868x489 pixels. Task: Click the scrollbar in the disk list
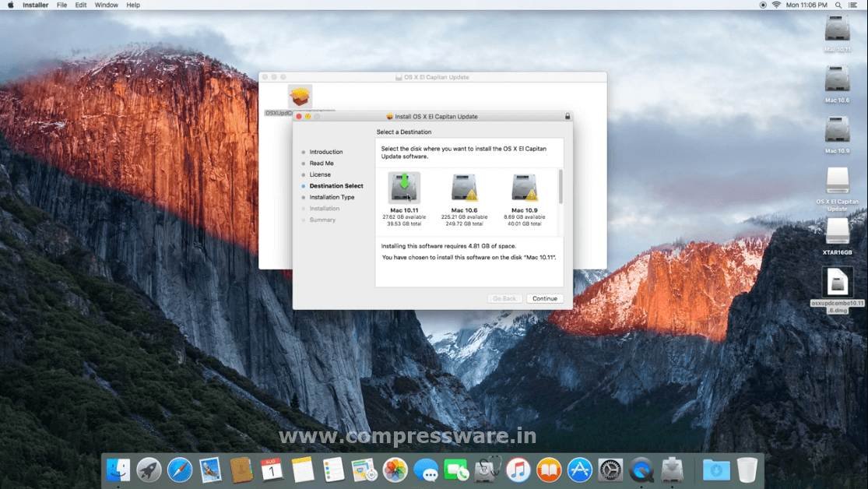(x=561, y=187)
